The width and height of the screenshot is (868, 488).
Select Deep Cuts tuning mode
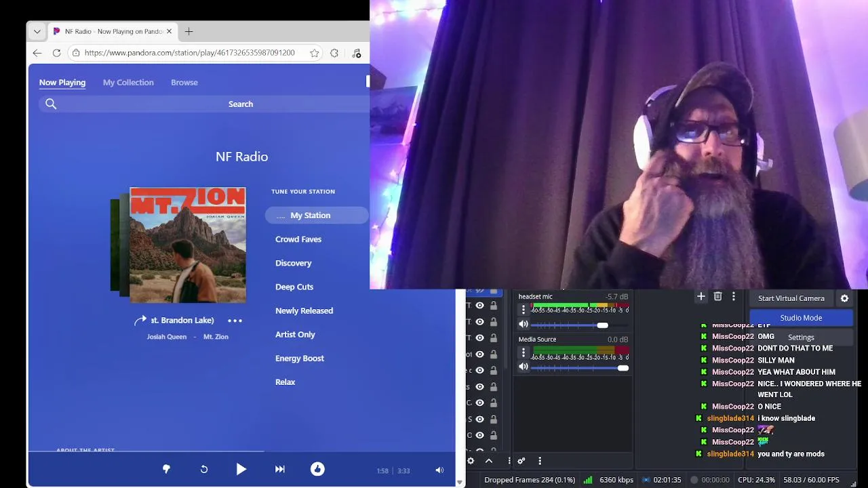click(294, 287)
